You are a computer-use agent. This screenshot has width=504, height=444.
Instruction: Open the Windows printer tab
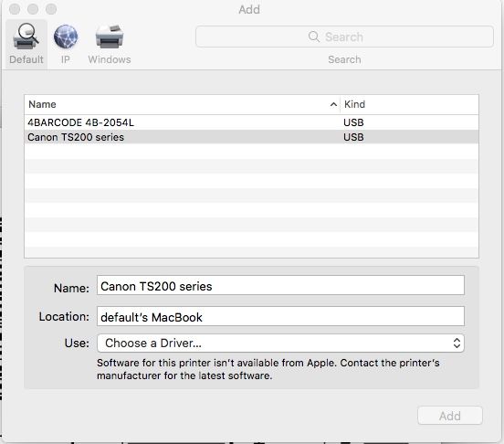[x=110, y=44]
